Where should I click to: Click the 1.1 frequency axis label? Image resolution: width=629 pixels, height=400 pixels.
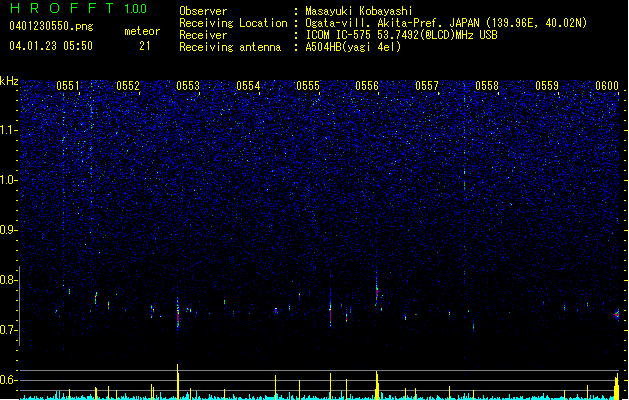point(8,130)
